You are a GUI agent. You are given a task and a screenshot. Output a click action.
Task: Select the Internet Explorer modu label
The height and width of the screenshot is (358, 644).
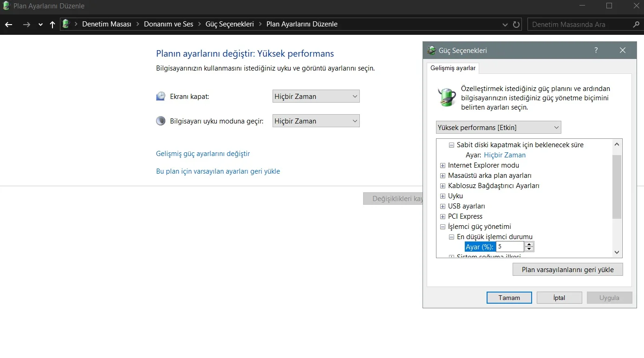point(483,165)
